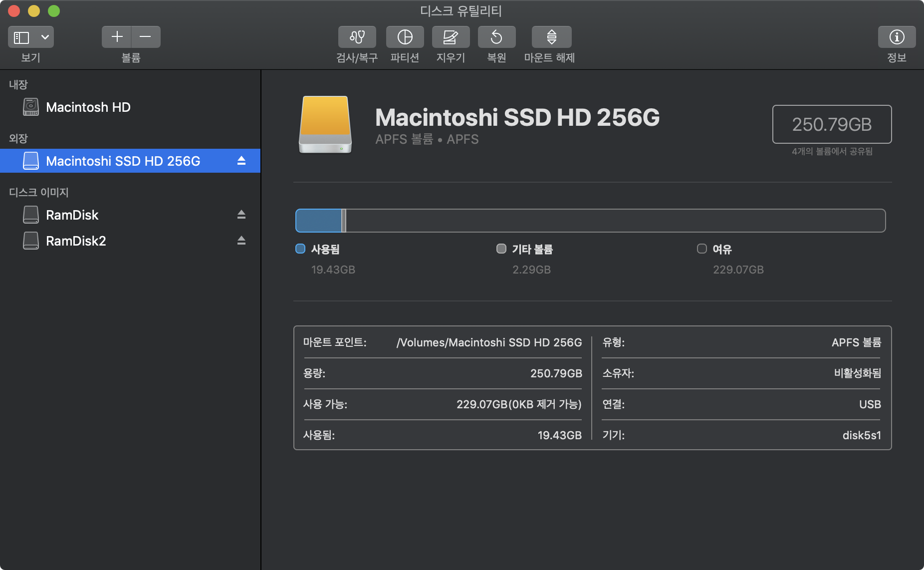Click the available value 229.07GB(0KB 제거 가능)
This screenshot has width=924, height=570.
[519, 404]
